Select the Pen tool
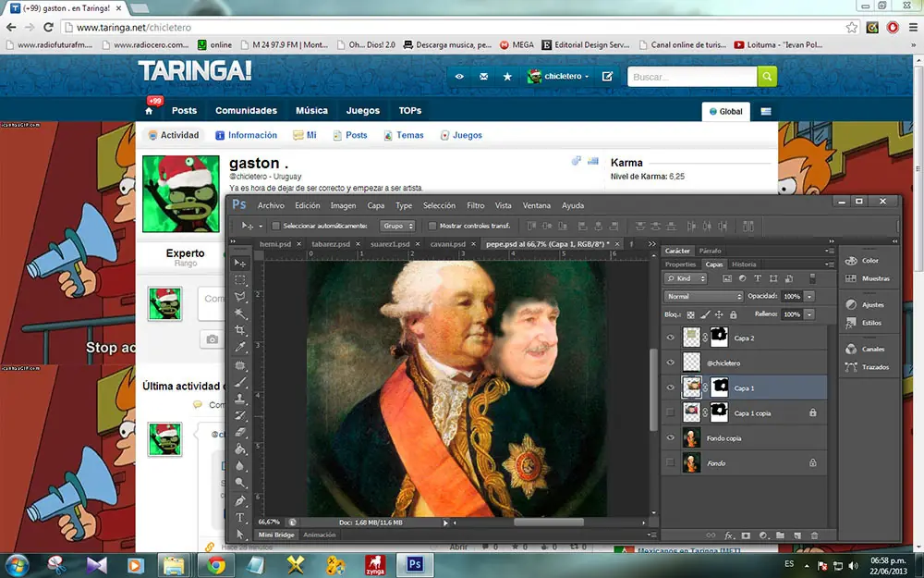The height and width of the screenshot is (578, 924). (x=240, y=501)
